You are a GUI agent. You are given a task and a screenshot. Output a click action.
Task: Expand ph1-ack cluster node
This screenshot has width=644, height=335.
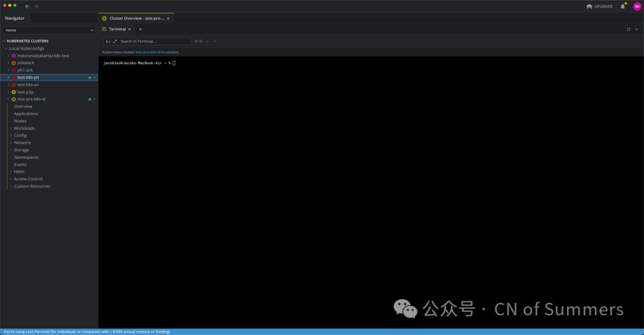point(8,70)
